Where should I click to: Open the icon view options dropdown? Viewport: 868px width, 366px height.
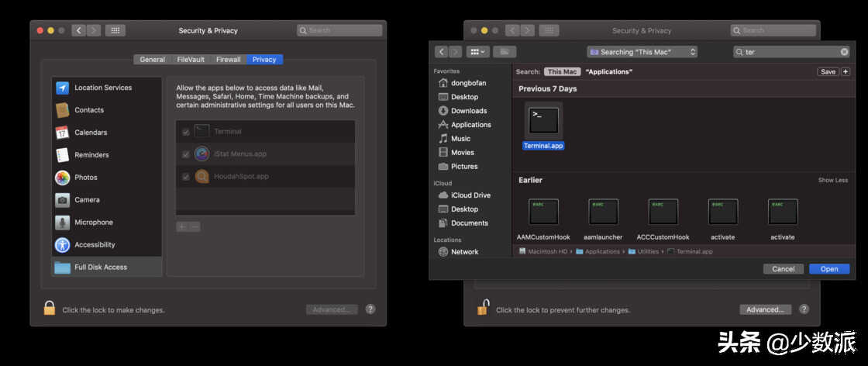tap(478, 52)
